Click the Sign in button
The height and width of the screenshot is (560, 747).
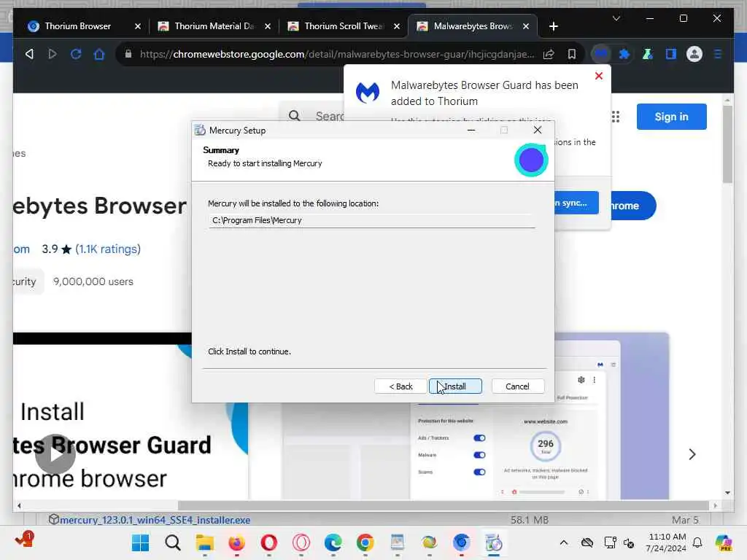(x=671, y=117)
